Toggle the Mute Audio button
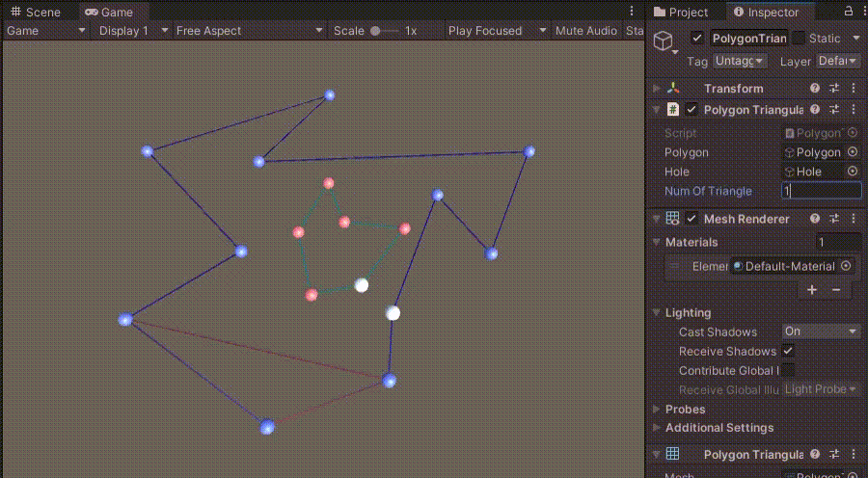This screenshot has width=868, height=478. (x=585, y=31)
